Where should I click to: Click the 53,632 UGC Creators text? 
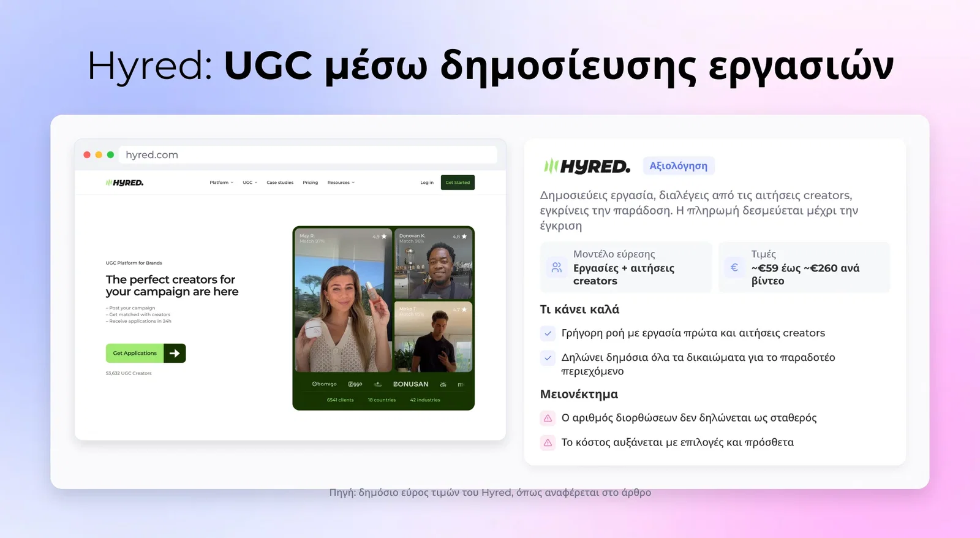(x=129, y=373)
